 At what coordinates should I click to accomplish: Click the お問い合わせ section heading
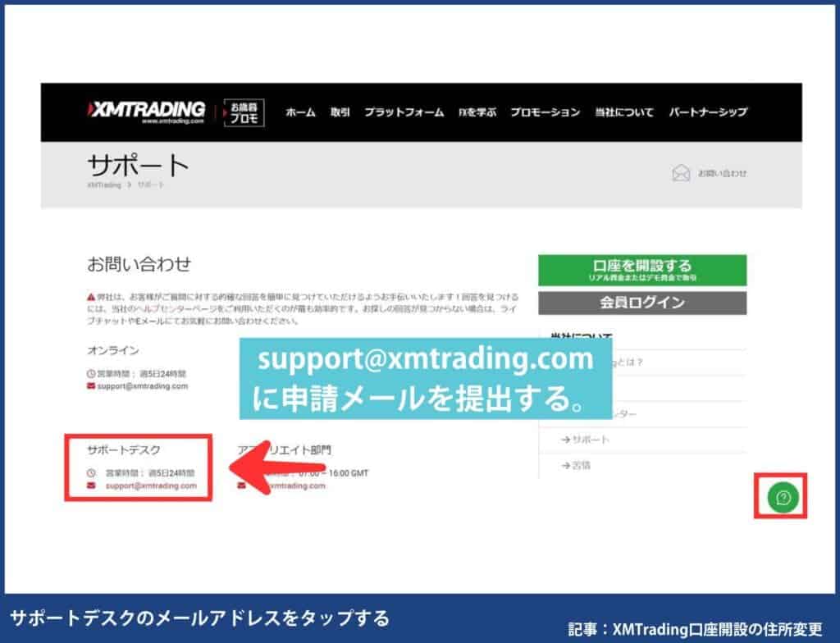[139, 264]
